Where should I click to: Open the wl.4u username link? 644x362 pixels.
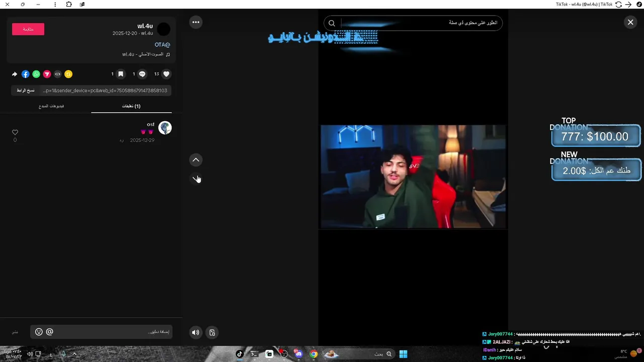pyautogui.click(x=145, y=26)
